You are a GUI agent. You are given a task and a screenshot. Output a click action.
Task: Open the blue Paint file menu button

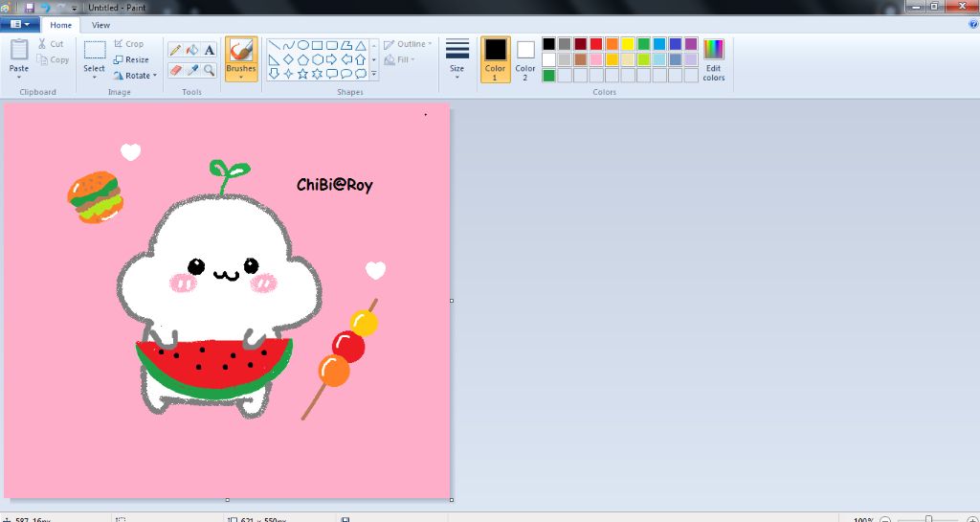point(20,24)
